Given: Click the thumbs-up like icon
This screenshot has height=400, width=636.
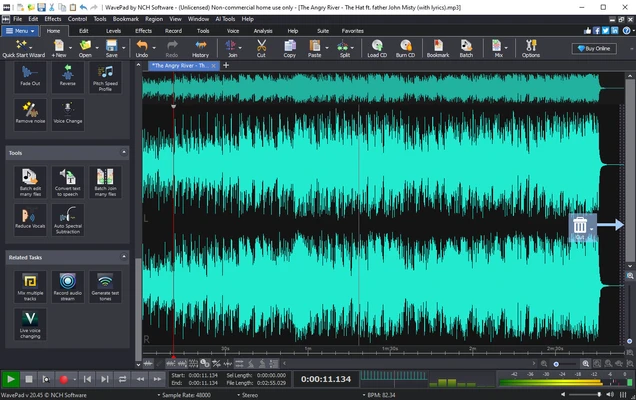Looking at the screenshot, I should click(587, 30).
